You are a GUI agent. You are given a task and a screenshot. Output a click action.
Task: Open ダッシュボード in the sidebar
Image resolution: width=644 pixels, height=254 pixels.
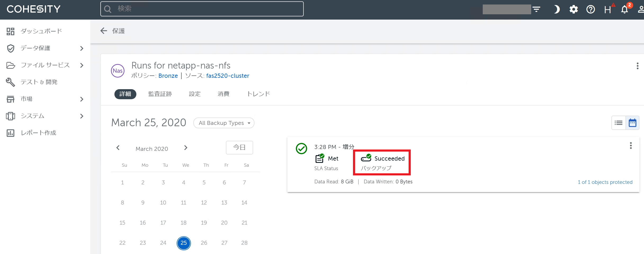click(x=41, y=31)
